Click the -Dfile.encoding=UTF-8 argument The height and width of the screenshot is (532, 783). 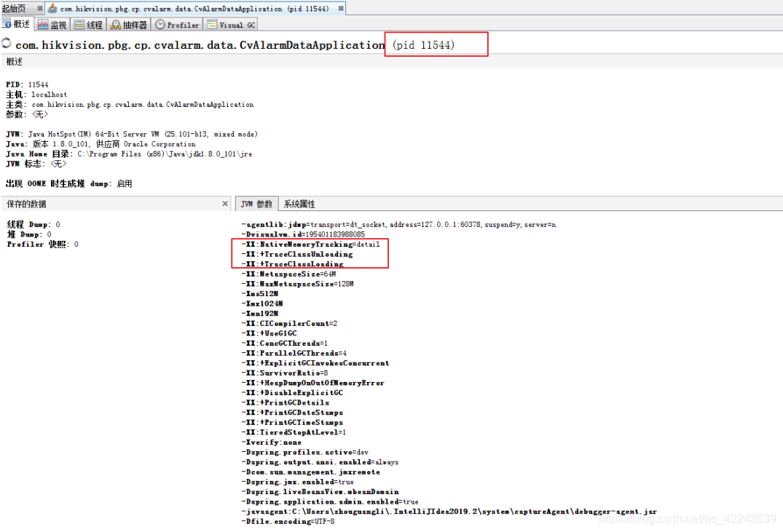click(288, 522)
